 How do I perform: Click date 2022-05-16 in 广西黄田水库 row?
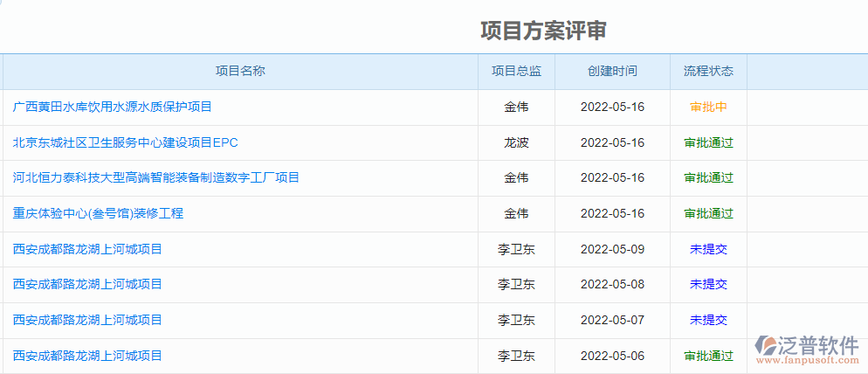coord(612,107)
